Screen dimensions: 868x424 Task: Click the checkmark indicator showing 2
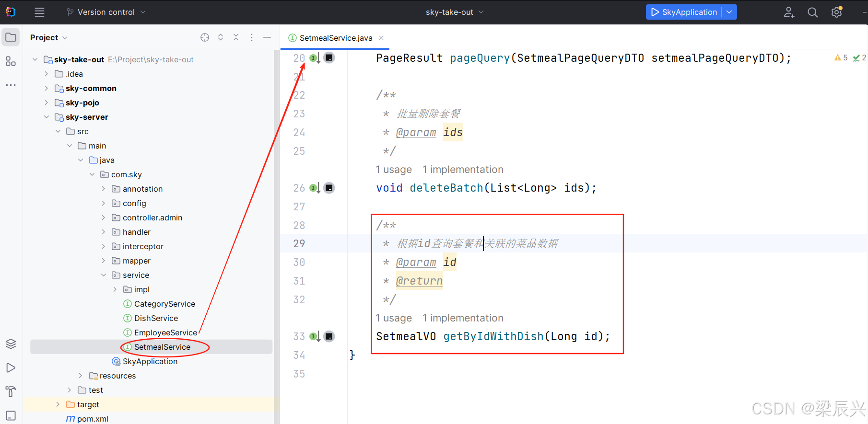click(x=859, y=58)
